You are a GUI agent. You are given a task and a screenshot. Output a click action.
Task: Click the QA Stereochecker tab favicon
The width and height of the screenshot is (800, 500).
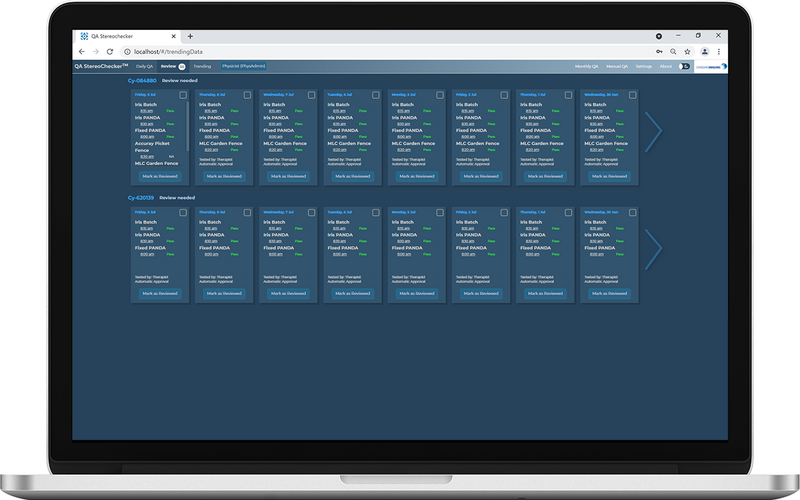[x=84, y=36]
